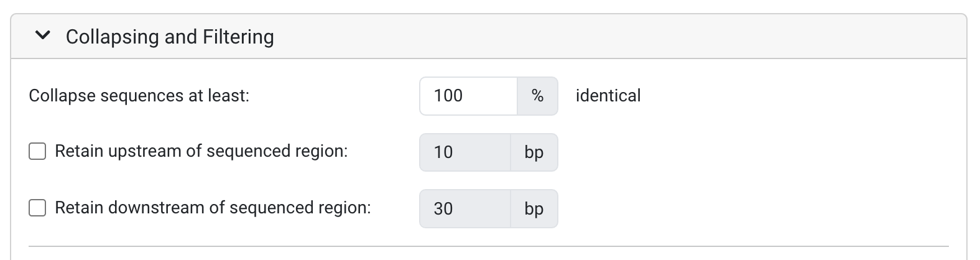The height and width of the screenshot is (260, 980).
Task: Click the bp unit beside downstream field
Action: click(x=534, y=208)
